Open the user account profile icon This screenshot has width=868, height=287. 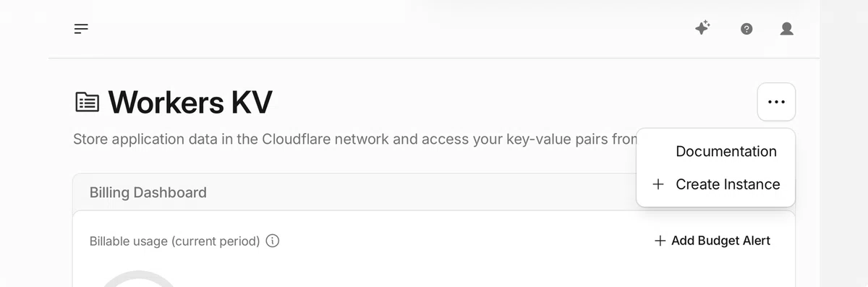(x=787, y=29)
